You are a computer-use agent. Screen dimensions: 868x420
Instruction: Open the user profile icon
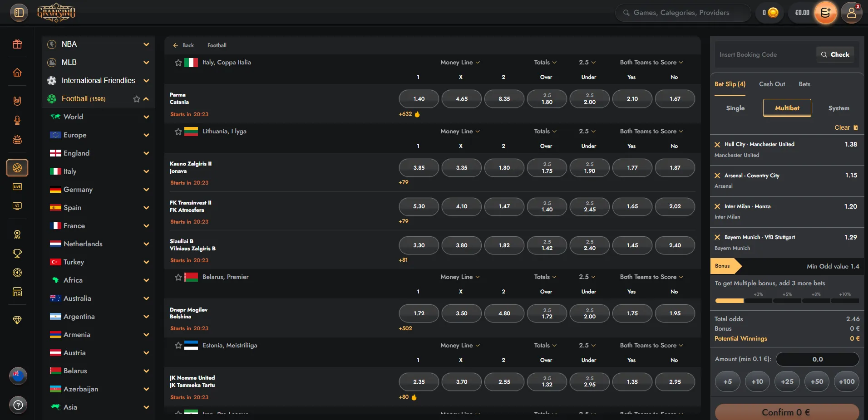851,13
